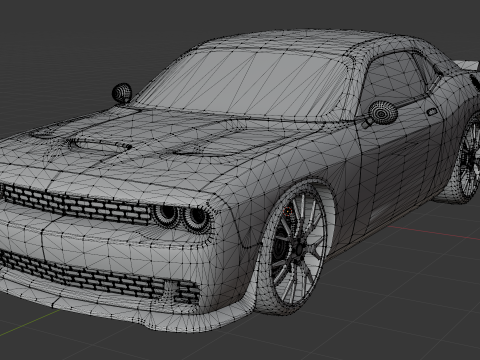Select the upper front grille mesh
This screenshot has height=360, width=480.
77,203
